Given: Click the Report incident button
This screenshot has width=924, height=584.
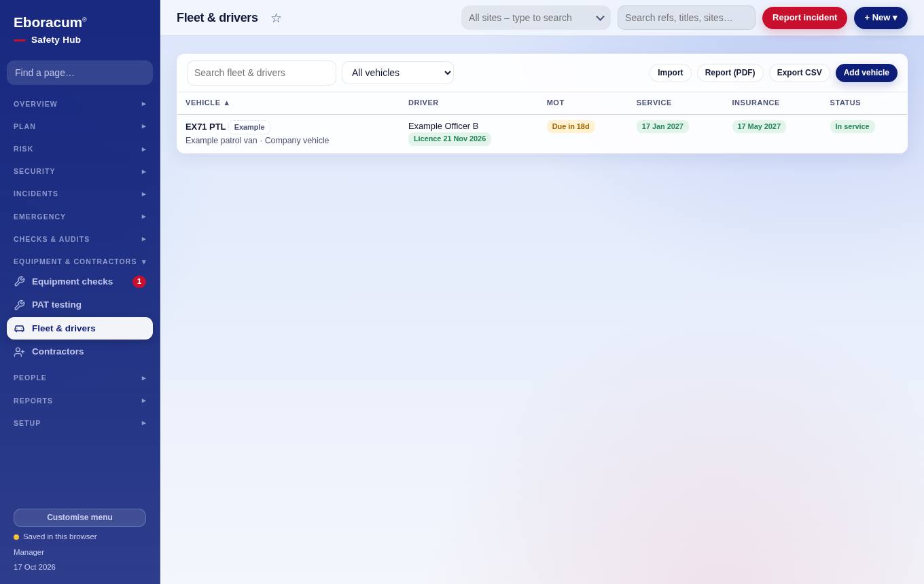Looking at the screenshot, I should tap(804, 18).
